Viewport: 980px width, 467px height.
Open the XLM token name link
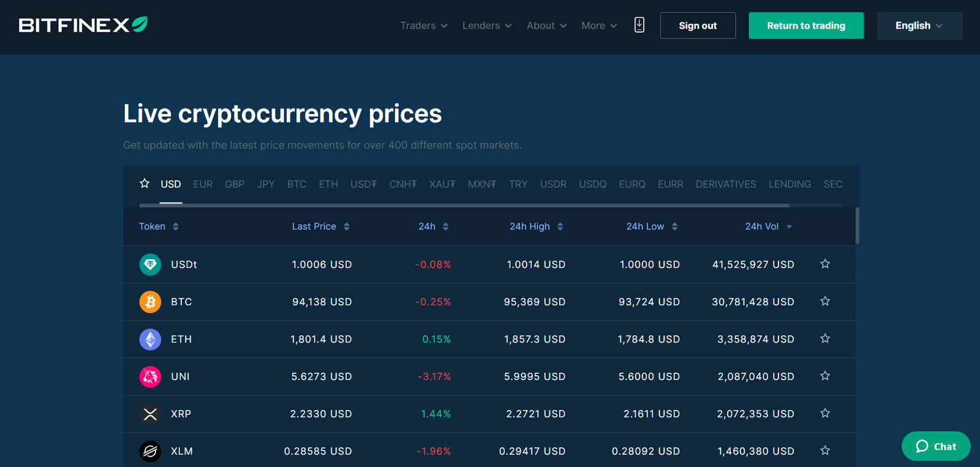pyautogui.click(x=182, y=451)
